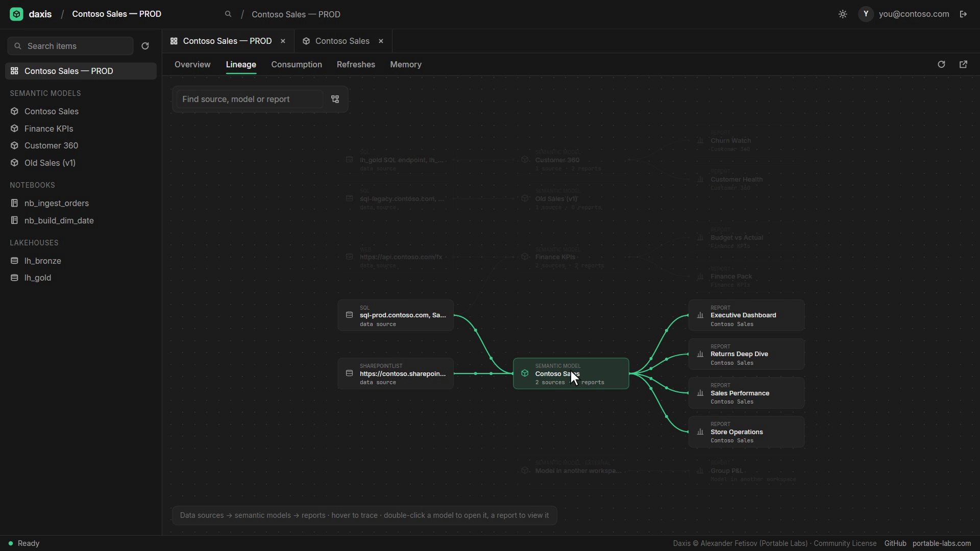Close the Contoso Sales — PROD tab

coord(283,41)
